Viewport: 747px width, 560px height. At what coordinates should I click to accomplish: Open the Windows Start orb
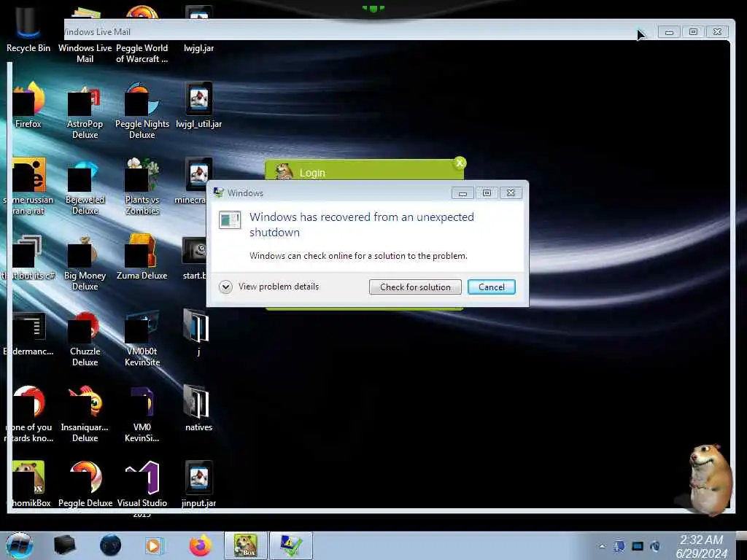pyautogui.click(x=19, y=545)
